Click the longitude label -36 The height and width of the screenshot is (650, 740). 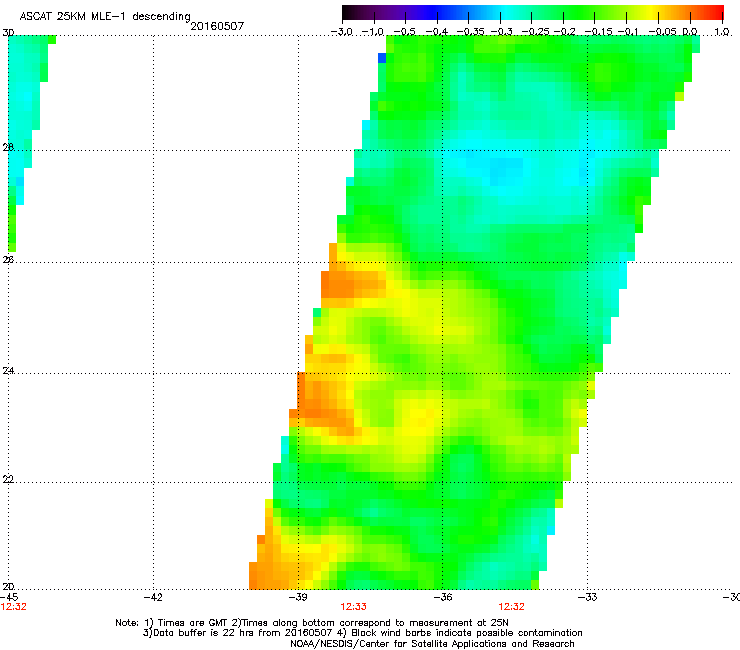coord(443,597)
